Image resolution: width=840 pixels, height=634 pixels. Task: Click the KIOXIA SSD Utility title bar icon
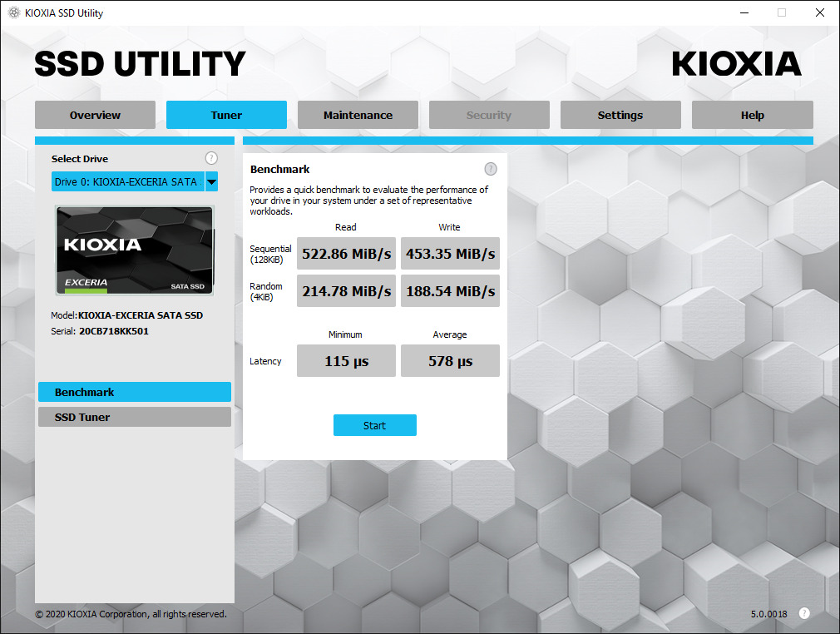pos(13,13)
